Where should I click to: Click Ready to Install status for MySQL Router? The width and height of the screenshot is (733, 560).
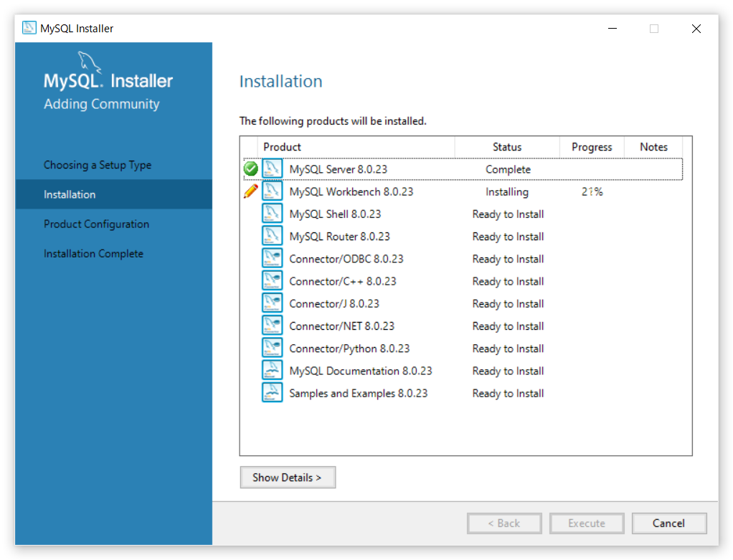508,237
